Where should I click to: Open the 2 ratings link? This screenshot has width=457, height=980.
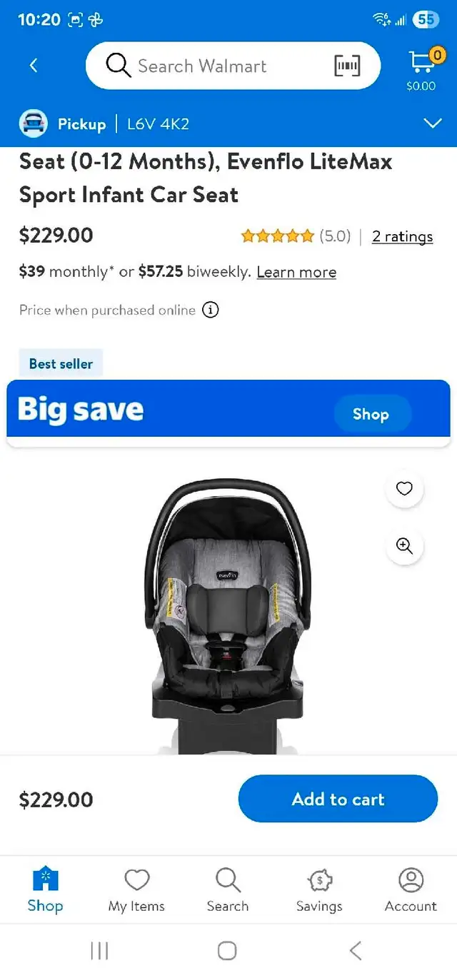(x=402, y=236)
